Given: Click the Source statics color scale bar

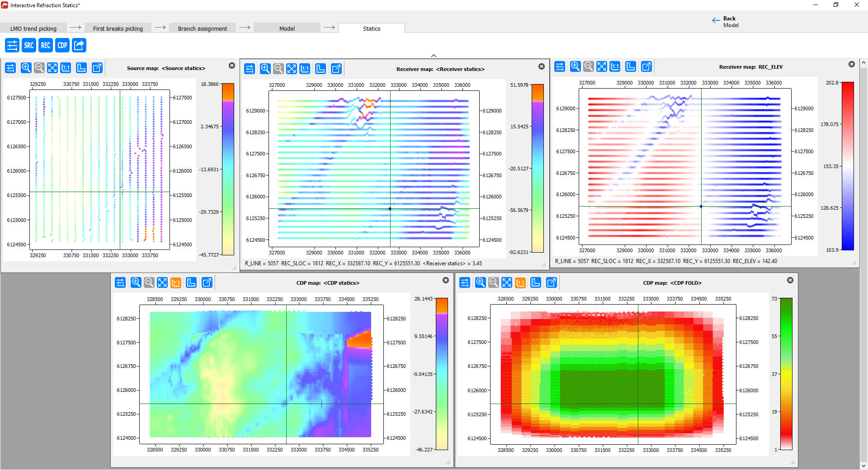Looking at the screenshot, I should point(228,169).
